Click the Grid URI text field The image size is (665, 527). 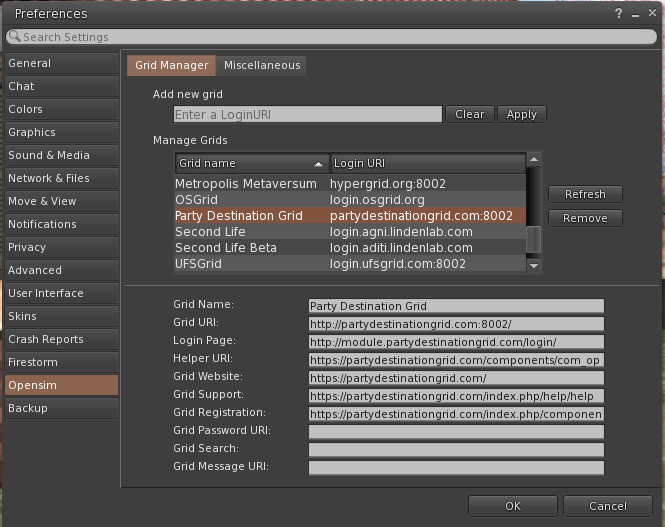pyautogui.click(x=456, y=324)
